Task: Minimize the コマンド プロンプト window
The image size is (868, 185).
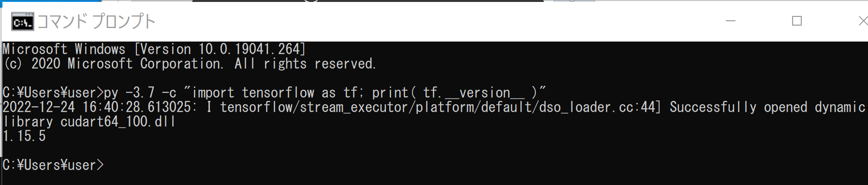Action: [x=731, y=21]
